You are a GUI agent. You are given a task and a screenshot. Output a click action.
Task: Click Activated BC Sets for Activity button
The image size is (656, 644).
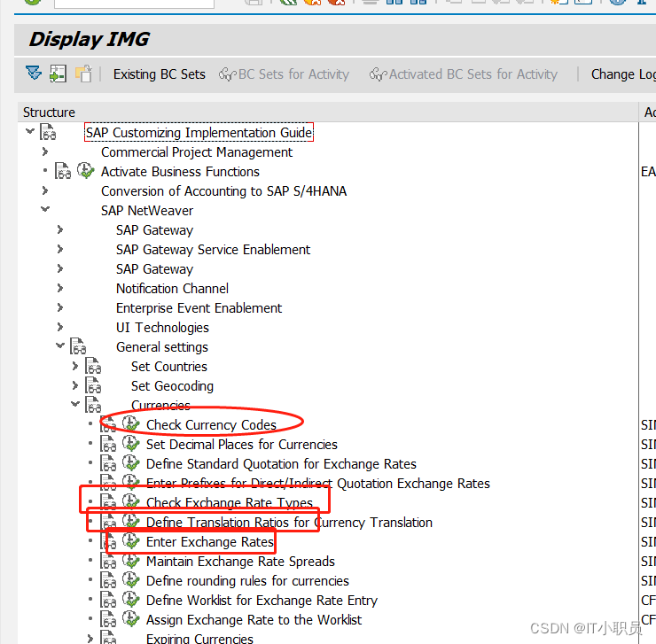pyautogui.click(x=464, y=74)
